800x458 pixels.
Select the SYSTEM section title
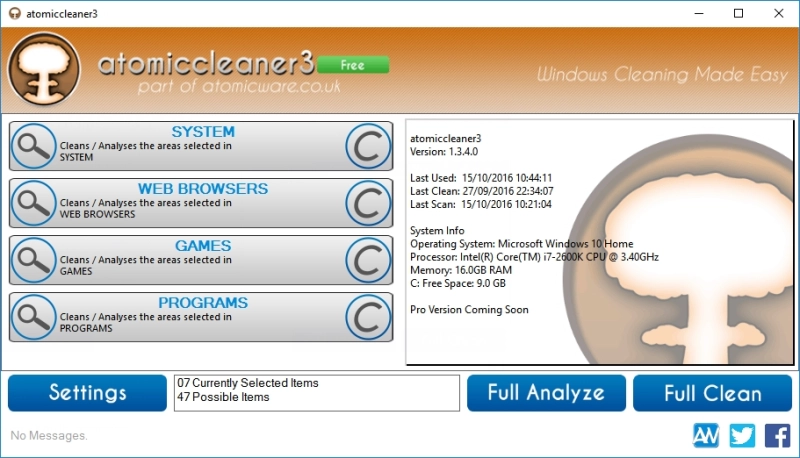(x=203, y=132)
